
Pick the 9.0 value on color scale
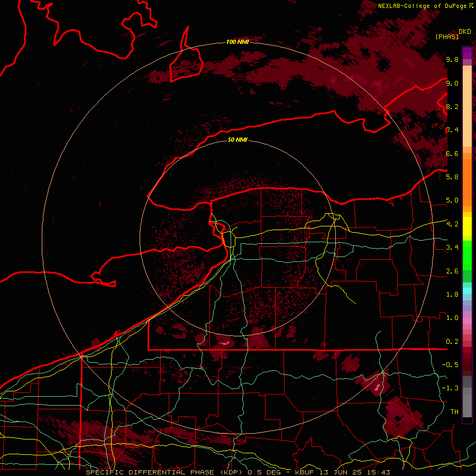pos(452,83)
